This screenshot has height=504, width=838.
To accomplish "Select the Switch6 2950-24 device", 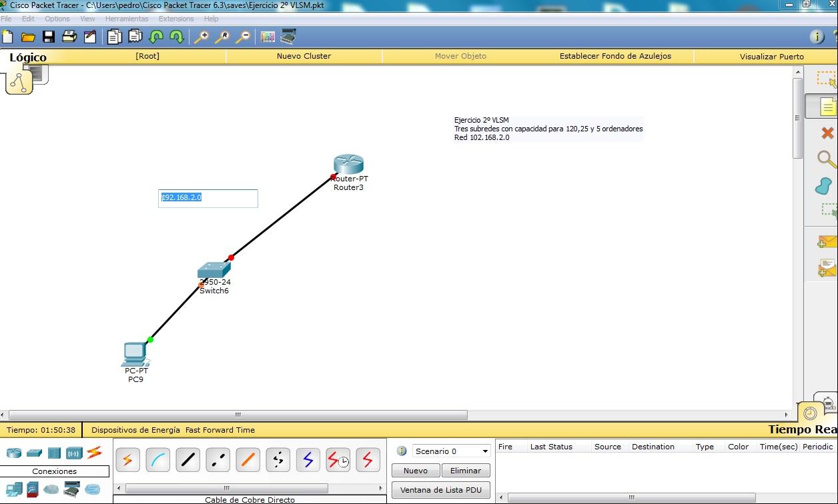I will point(214,270).
